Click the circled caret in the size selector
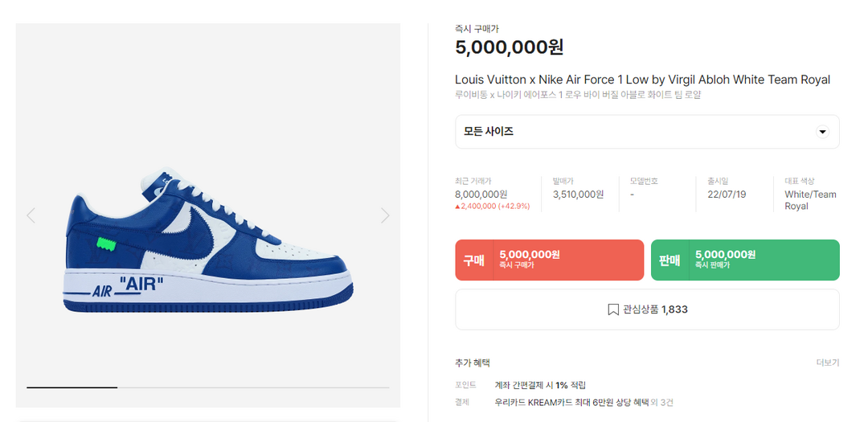868x422 pixels. (x=822, y=132)
